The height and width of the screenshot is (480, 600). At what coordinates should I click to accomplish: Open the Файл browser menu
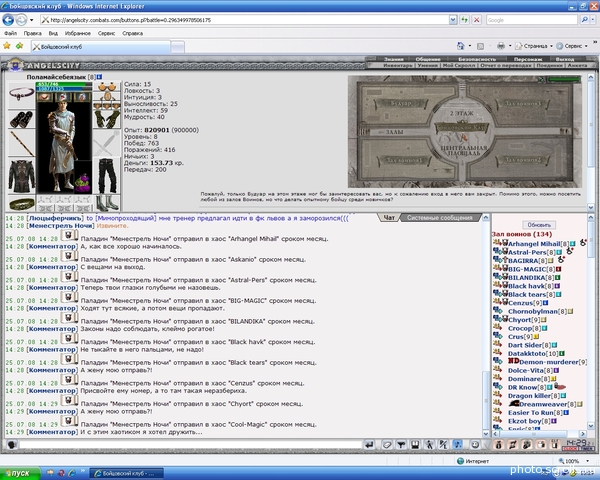point(10,33)
